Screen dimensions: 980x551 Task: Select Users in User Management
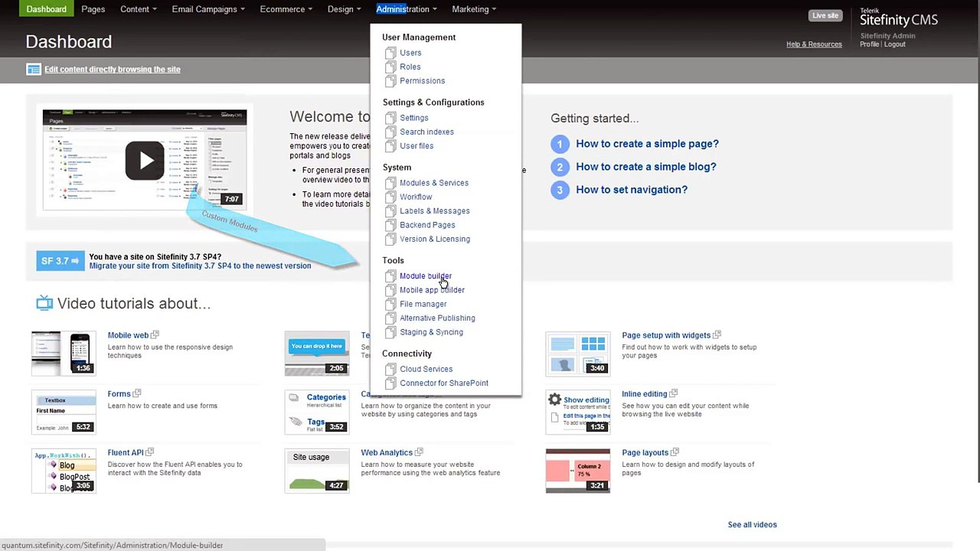coord(410,53)
